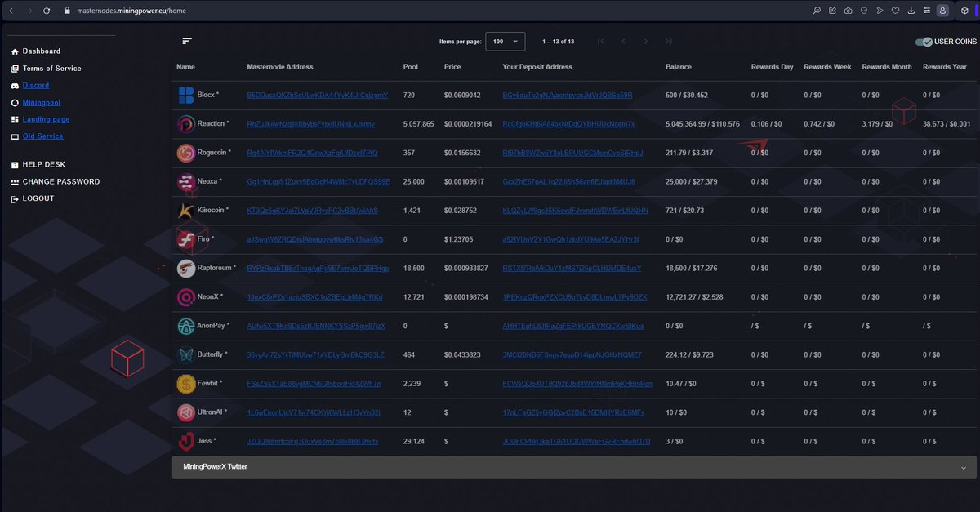Image resolution: width=980 pixels, height=512 pixels.
Task: Click the browser snapshot camera icon
Action: [x=849, y=11]
